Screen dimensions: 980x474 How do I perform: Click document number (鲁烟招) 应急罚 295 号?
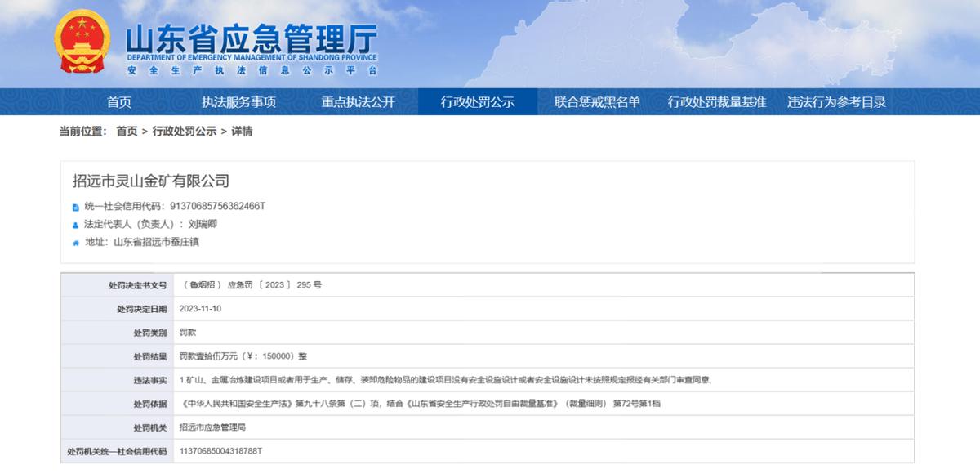pyautogui.click(x=252, y=285)
